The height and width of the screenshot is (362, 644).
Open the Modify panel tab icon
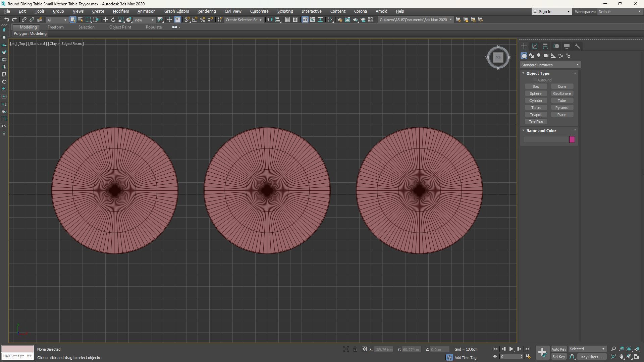coord(535,46)
